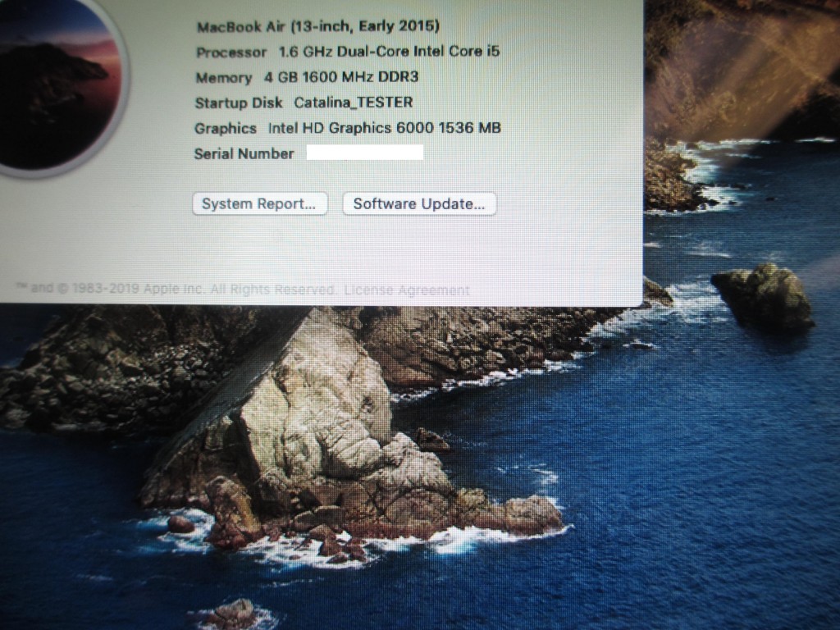Screen dimensions: 840x630
Task: Select the MacBook Air (13-inch, Early 2015) text
Action: click(317, 26)
